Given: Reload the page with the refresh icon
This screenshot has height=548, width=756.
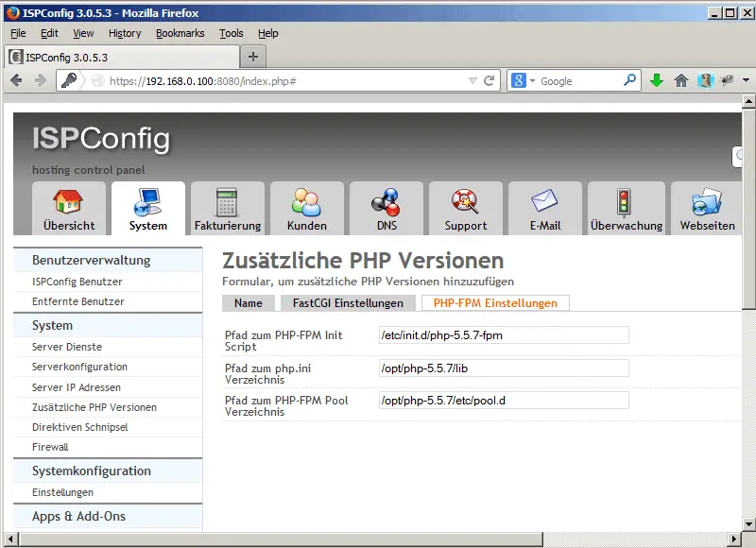Looking at the screenshot, I should (489, 80).
